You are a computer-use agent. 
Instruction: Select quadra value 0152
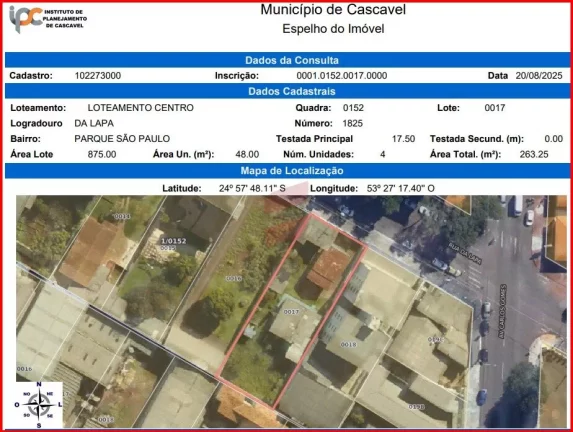click(353, 108)
